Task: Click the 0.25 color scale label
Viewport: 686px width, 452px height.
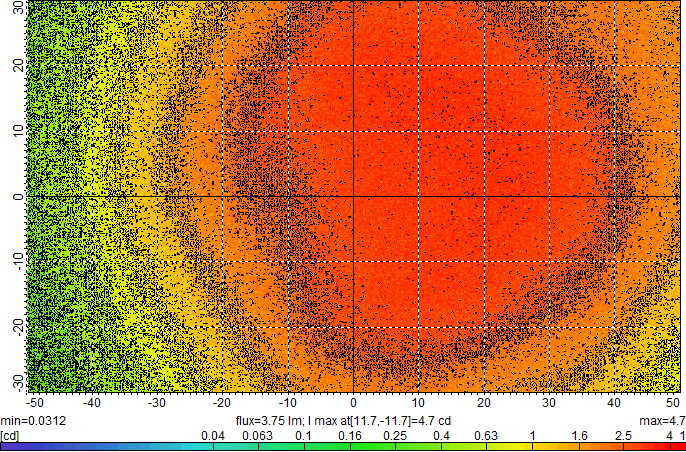Action: coord(395,436)
